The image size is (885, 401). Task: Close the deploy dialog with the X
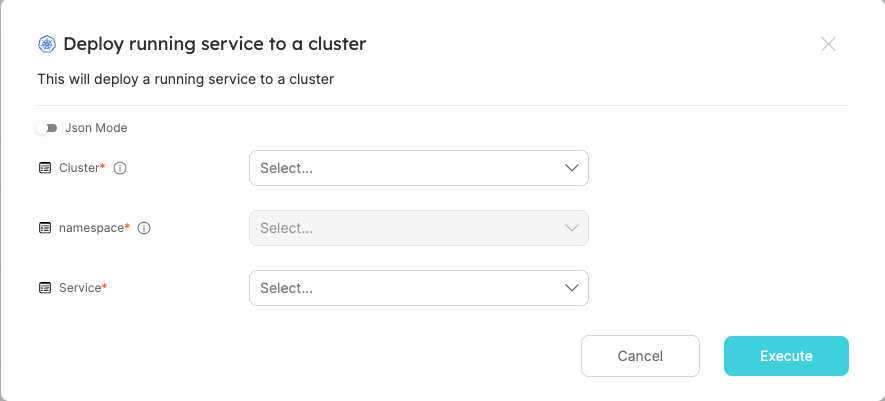coord(828,44)
